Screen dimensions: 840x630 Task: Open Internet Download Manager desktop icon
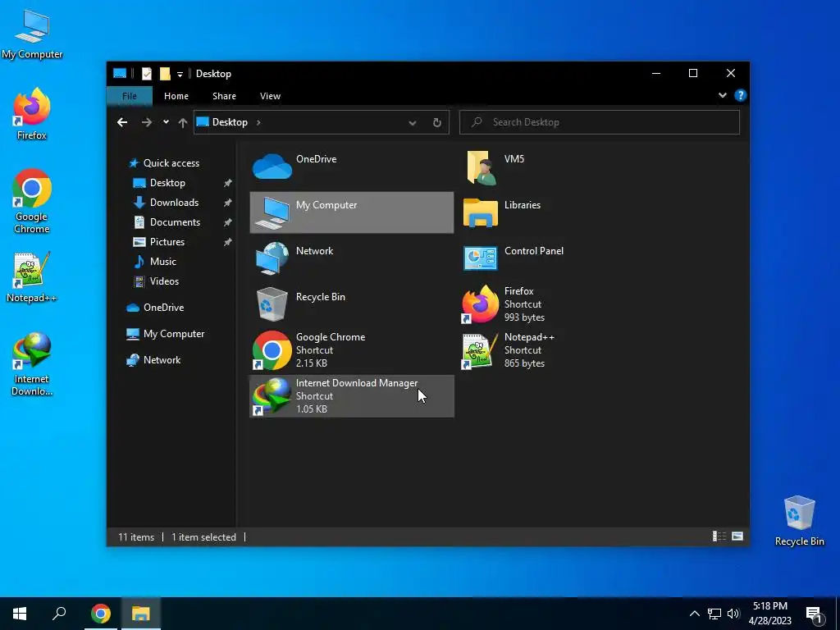coord(32,364)
